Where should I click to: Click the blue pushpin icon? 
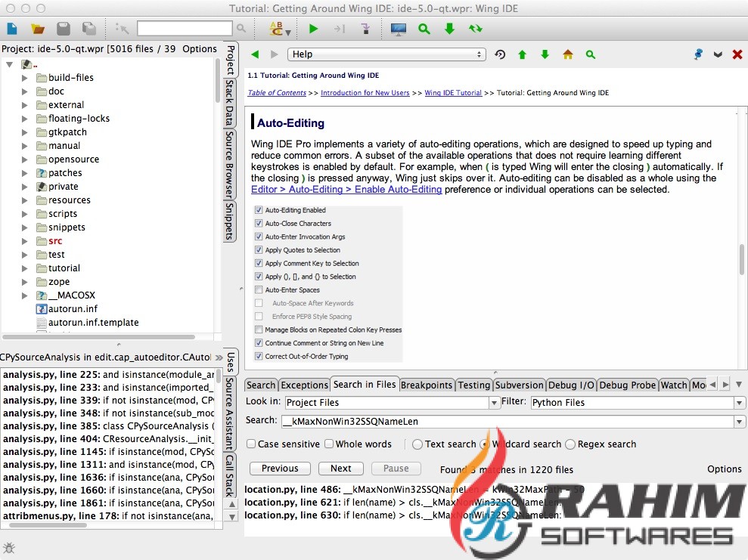pyautogui.click(x=698, y=54)
